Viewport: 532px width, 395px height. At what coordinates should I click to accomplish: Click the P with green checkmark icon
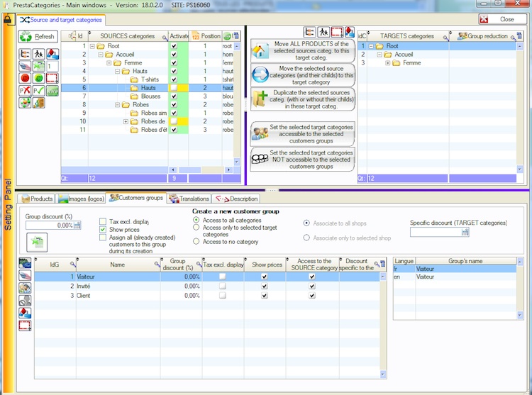[x=39, y=90]
